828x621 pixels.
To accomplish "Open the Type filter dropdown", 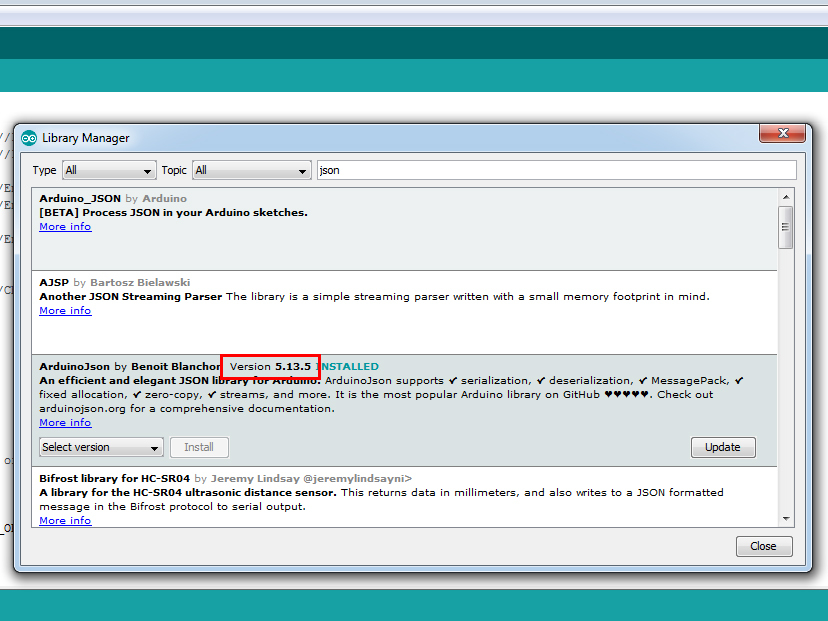I will pos(109,171).
